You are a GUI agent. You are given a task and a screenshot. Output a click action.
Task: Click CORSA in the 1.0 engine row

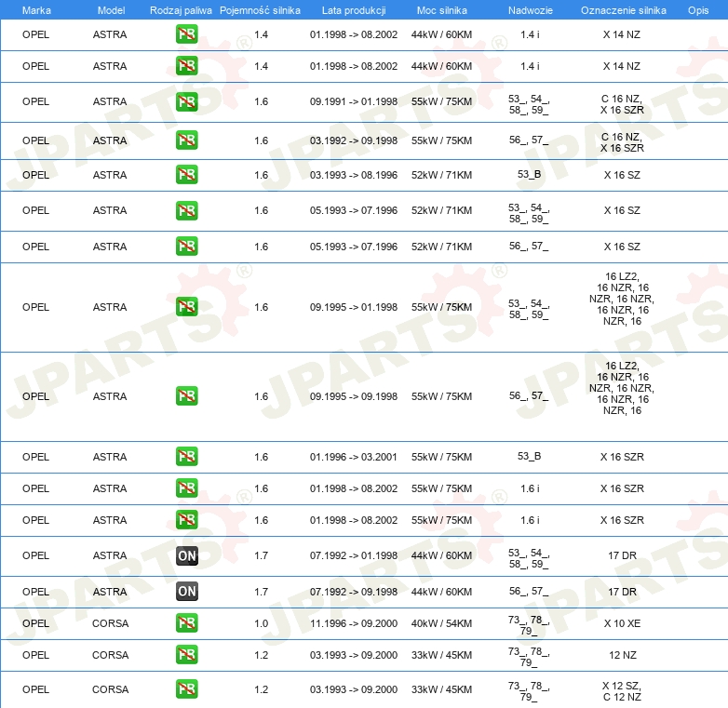click(110, 623)
